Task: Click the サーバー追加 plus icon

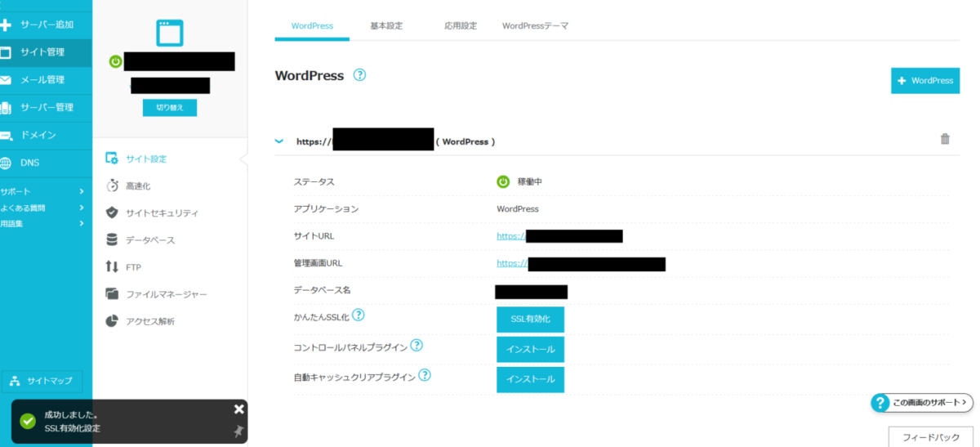Action: 5,25
